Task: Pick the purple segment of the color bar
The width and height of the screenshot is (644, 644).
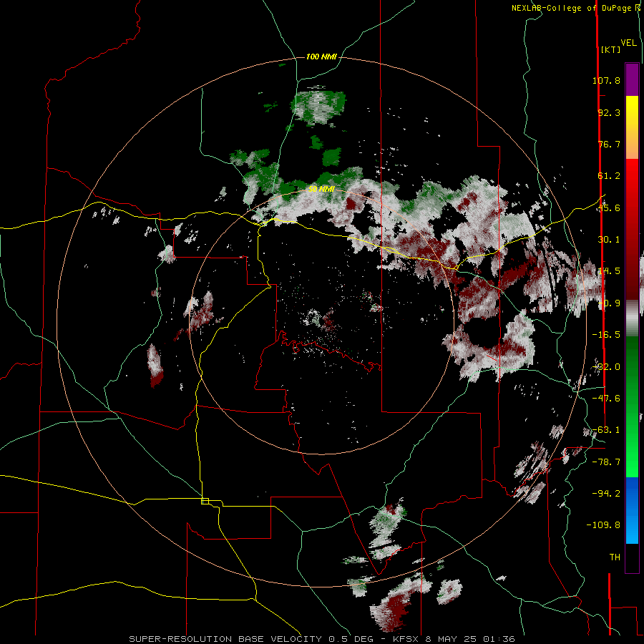Action: click(x=632, y=79)
